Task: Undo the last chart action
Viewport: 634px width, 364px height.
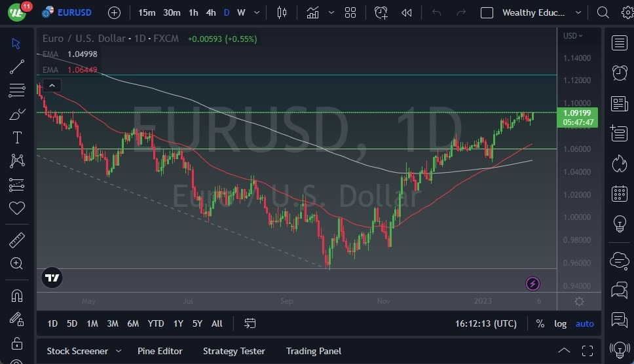Action: [x=436, y=12]
